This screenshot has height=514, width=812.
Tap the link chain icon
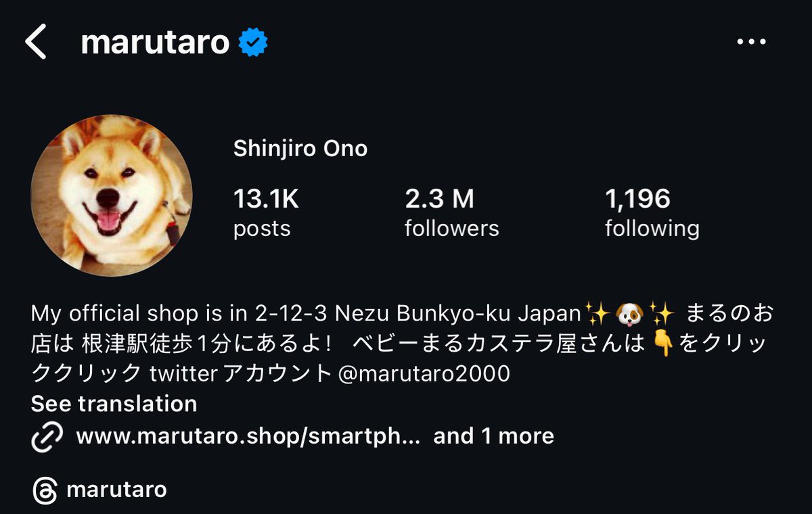click(47, 436)
